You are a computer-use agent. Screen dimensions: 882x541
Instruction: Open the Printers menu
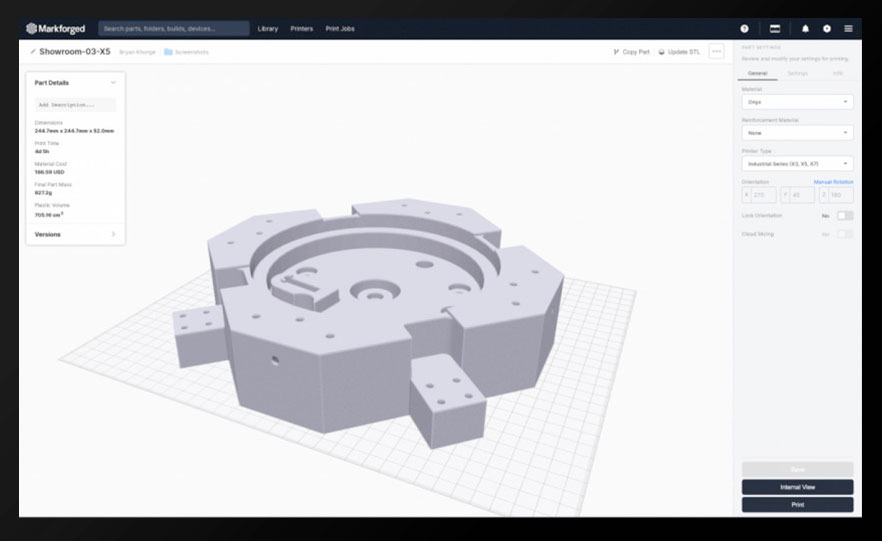click(x=302, y=29)
